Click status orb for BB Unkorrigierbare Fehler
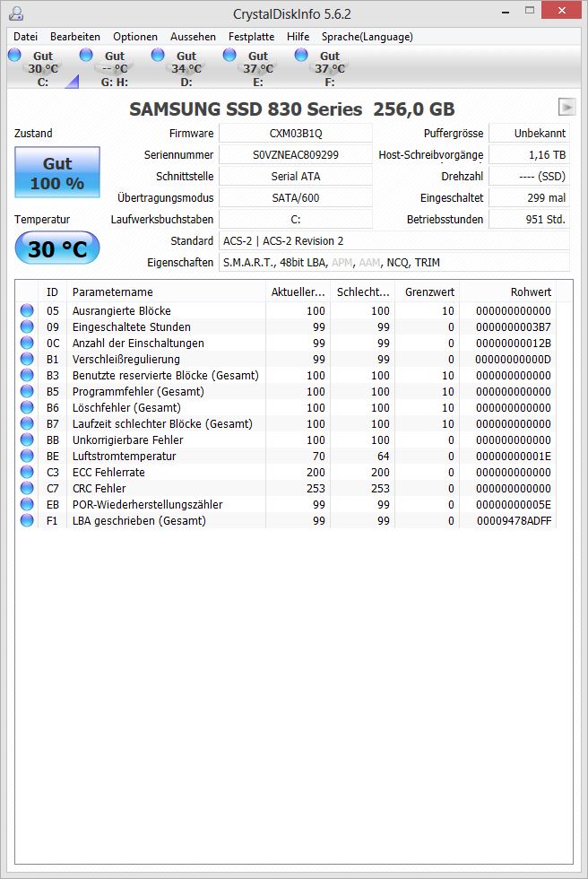This screenshot has height=879, width=588. [x=27, y=440]
